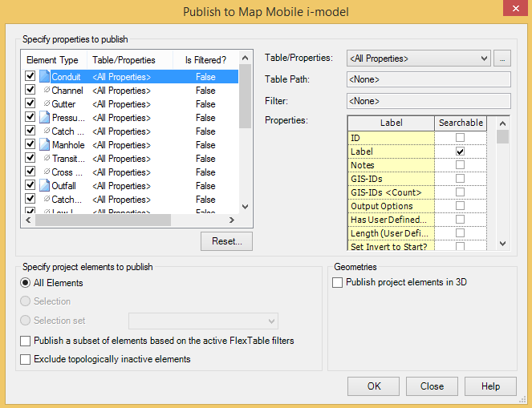This screenshot has width=532, height=408.
Task: Click the Transit... row's element icon
Action: tap(47, 158)
